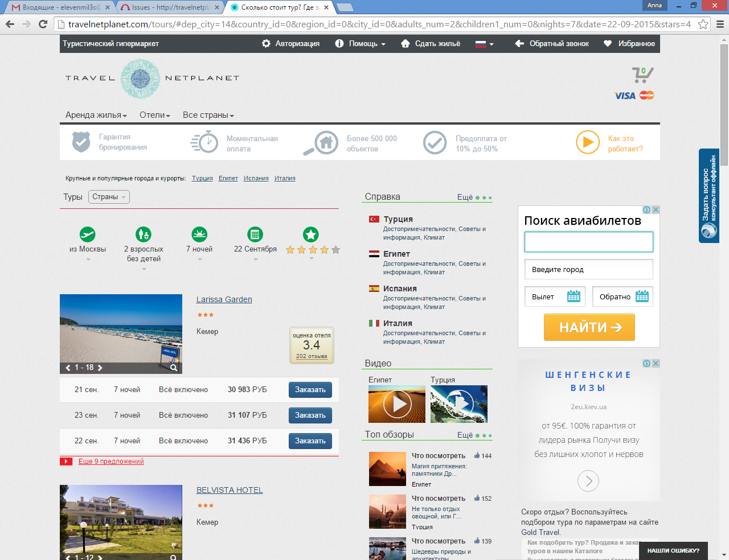Open the Все страны menu
This screenshot has height=560, width=729.
pyautogui.click(x=208, y=115)
